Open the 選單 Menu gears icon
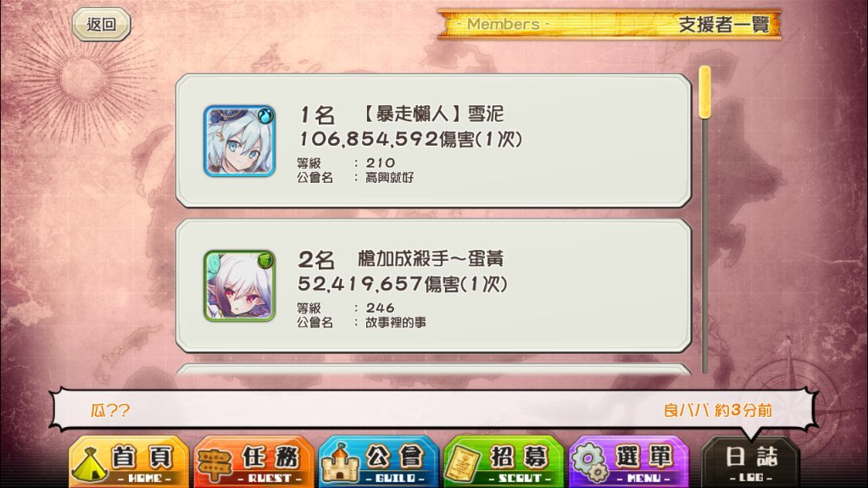 [x=590, y=463]
